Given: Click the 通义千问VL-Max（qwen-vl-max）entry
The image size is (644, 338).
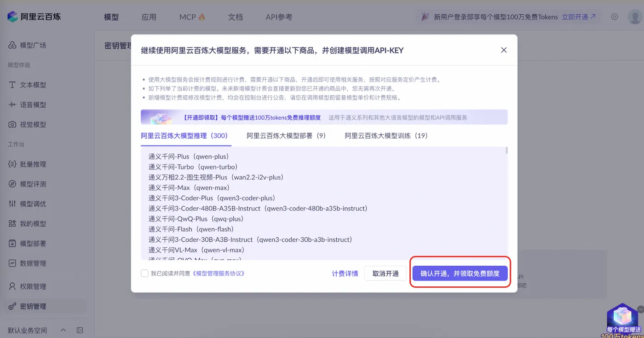Looking at the screenshot, I should [196, 250].
